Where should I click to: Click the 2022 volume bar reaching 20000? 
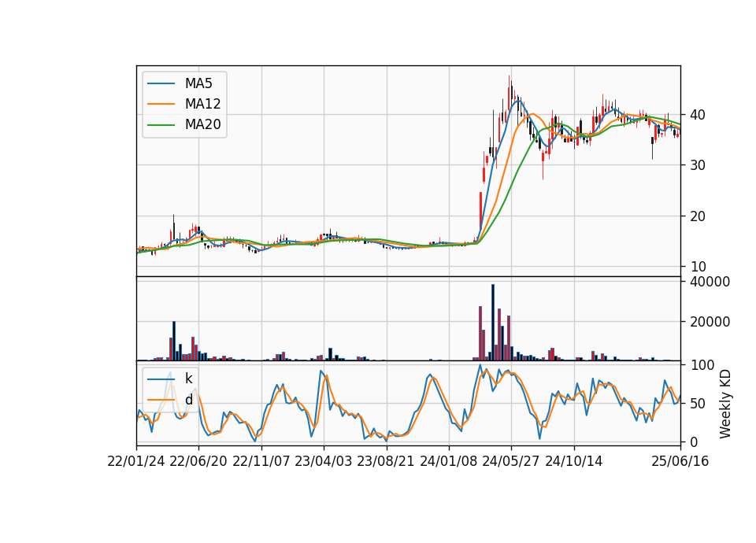[x=174, y=341]
